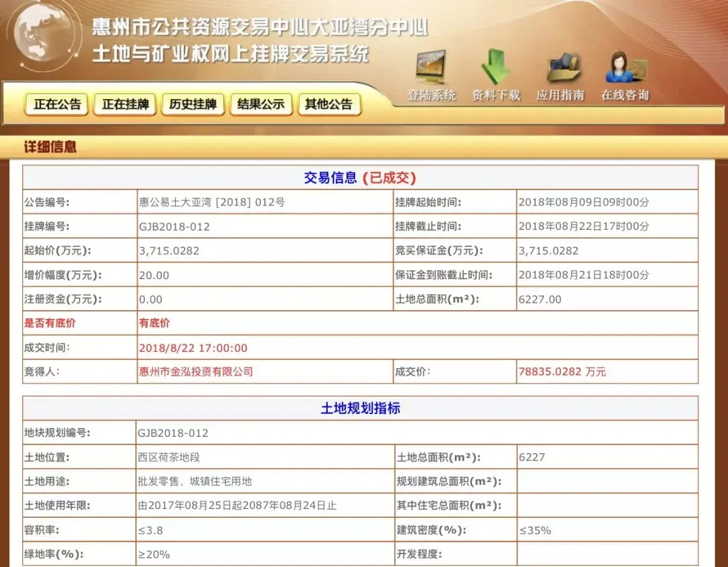
Task: Click the 规划建筑总面积(m²) label
Action: pos(449,481)
